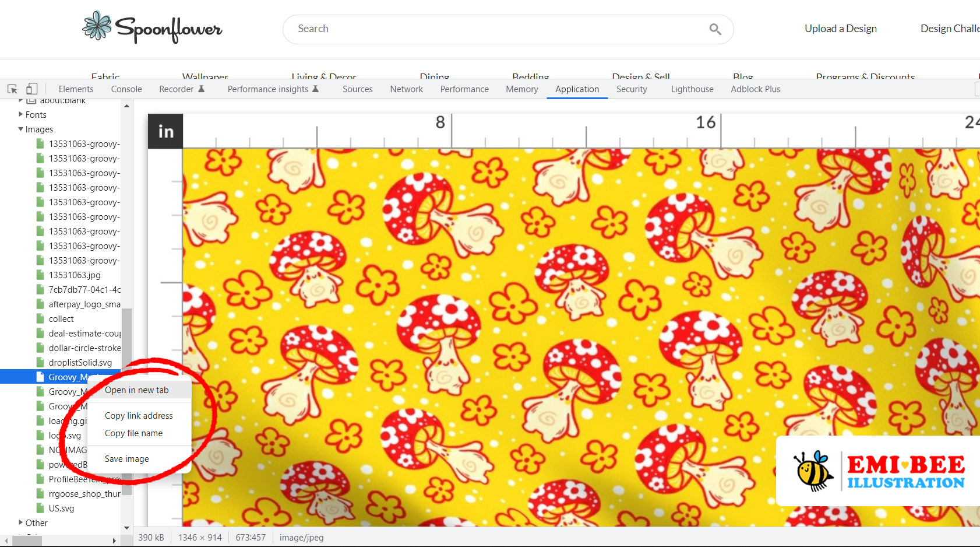Select rrgoose_shop_thur resource
This screenshot has width=980, height=547.
(84, 493)
